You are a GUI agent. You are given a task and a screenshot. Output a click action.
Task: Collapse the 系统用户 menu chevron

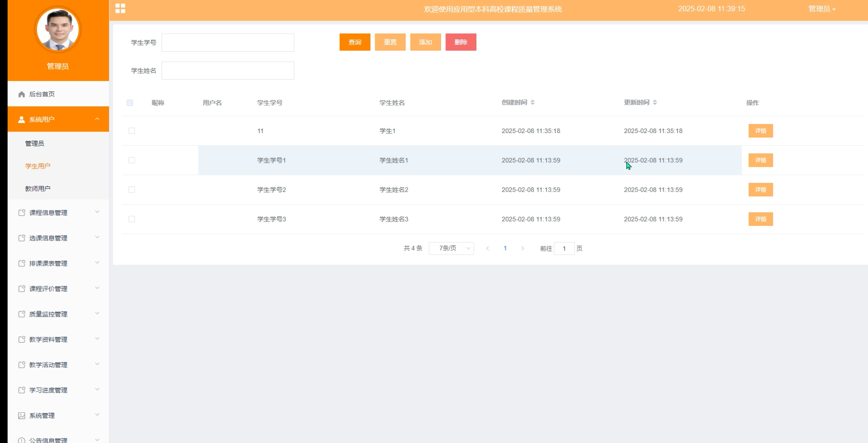pos(97,119)
